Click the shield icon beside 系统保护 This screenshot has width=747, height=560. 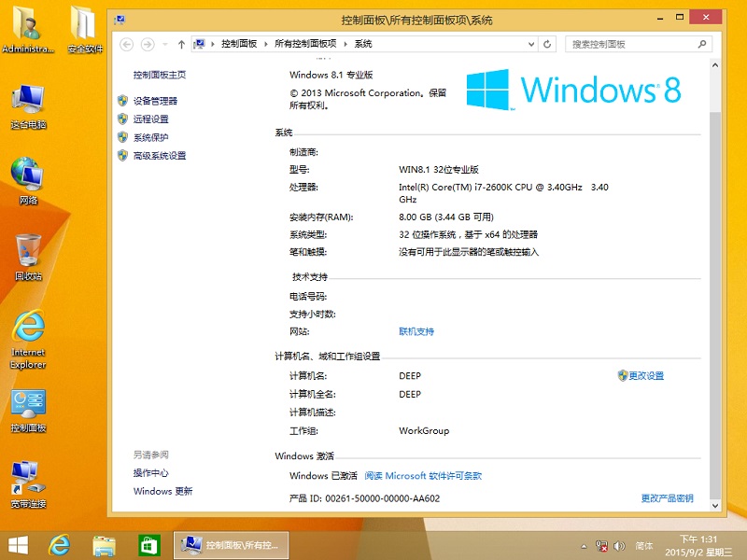click(123, 137)
